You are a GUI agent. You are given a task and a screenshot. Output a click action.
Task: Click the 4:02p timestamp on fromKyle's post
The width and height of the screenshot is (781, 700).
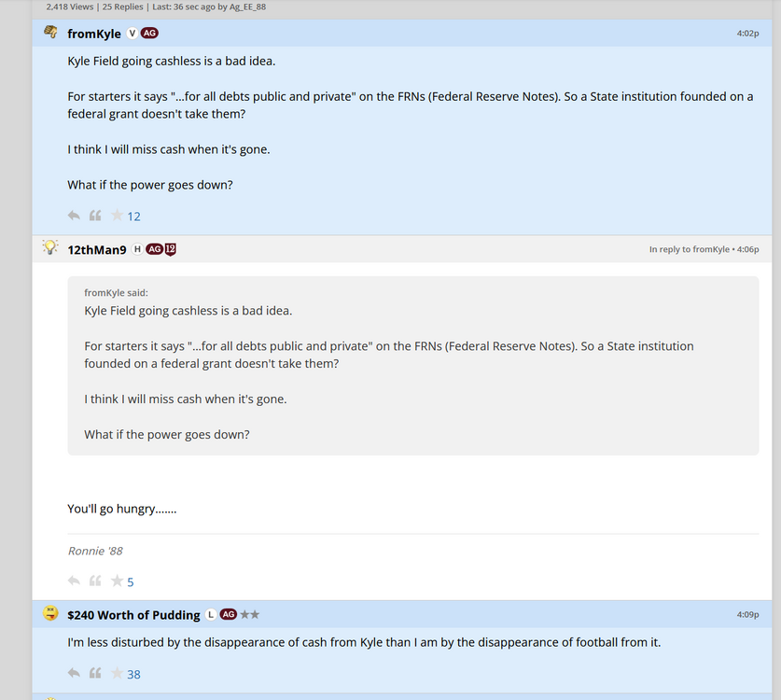[x=747, y=34]
